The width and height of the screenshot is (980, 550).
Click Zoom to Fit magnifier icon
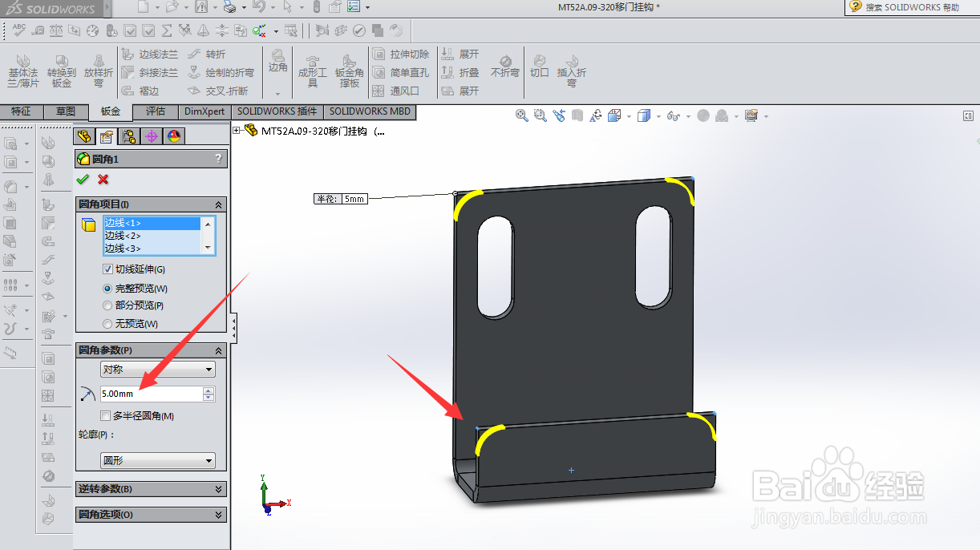click(x=522, y=115)
